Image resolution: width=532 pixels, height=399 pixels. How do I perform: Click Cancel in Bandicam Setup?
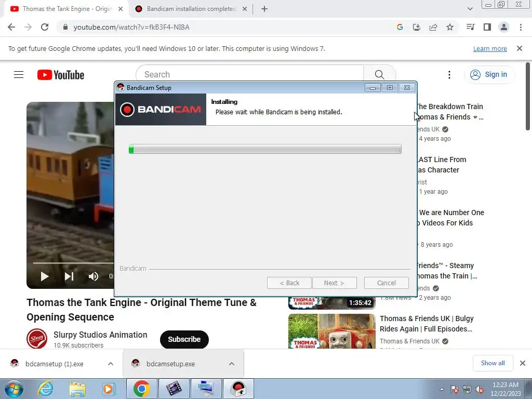[x=387, y=283]
